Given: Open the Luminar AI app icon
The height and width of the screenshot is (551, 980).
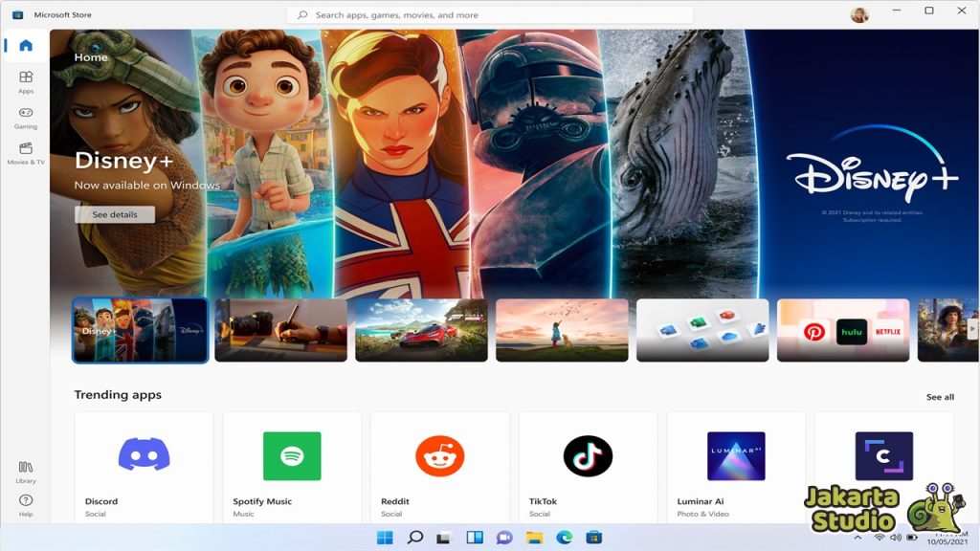Looking at the screenshot, I should tap(736, 456).
